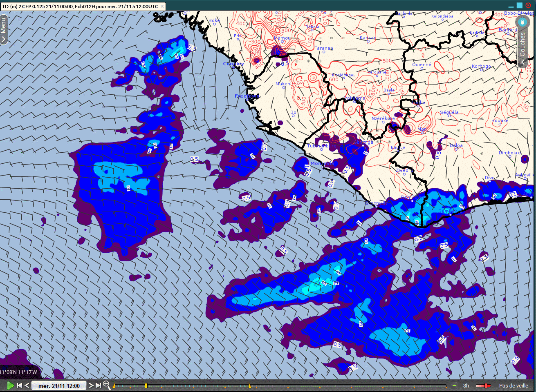Click the Dimbokro city label
This screenshot has width=536, height=392.
click(x=510, y=153)
